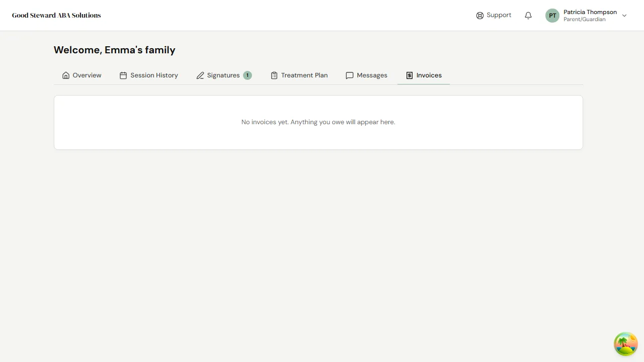This screenshot has height=362, width=644.
Task: Click the calendar icon beside Session History
Action: 123,75
